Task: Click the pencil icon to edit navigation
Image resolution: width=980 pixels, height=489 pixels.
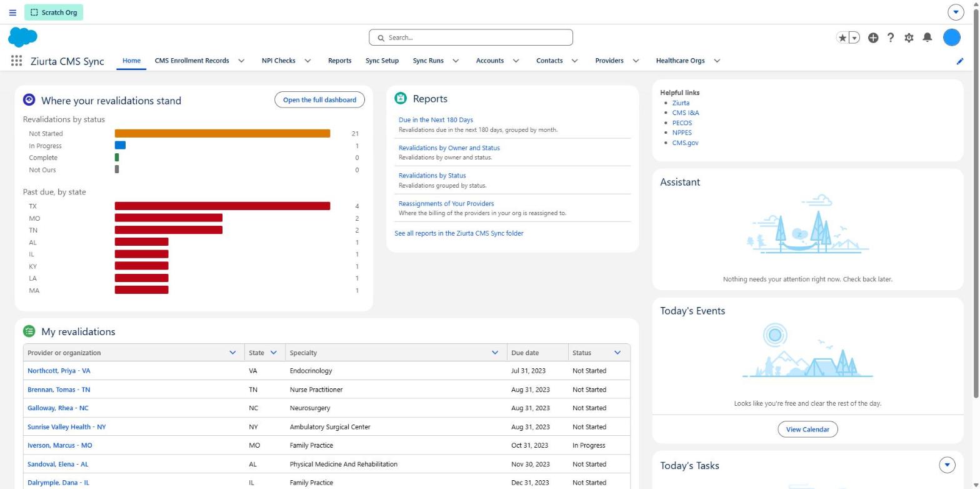Action: 960,61
